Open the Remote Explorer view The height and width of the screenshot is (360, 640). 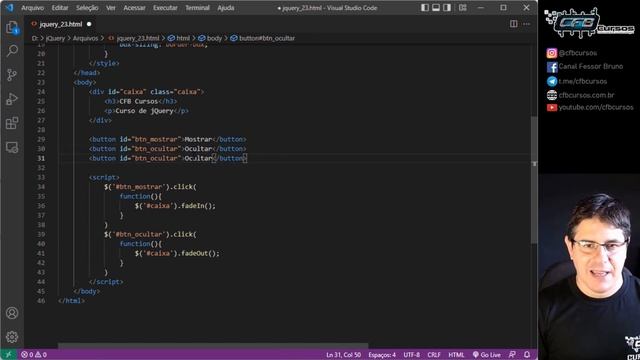pos(12,147)
